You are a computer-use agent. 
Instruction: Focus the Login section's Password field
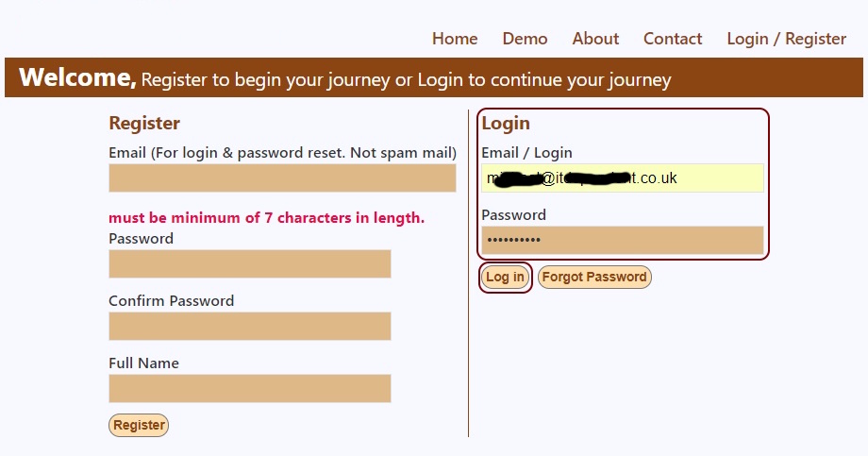tap(622, 241)
